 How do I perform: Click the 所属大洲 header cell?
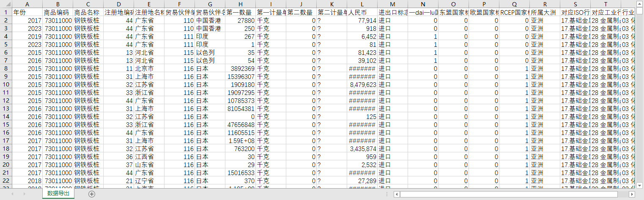[545, 12]
